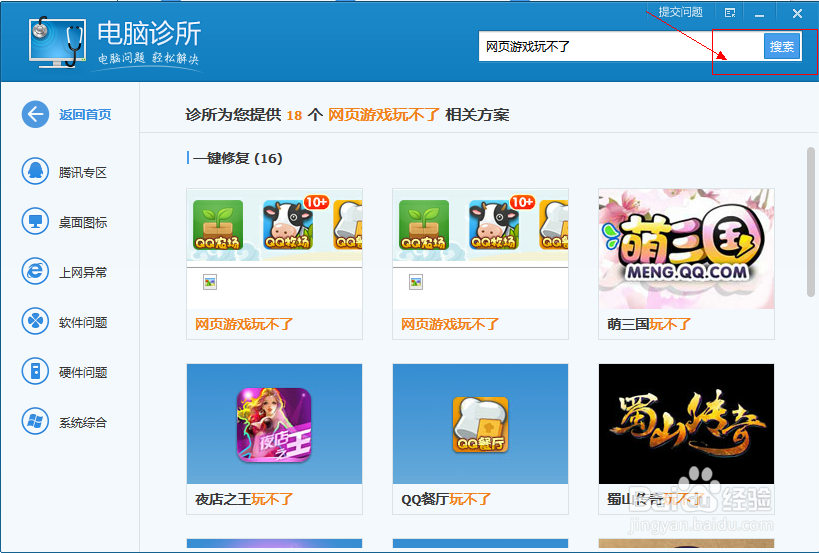The width and height of the screenshot is (819, 553).
Task: Open second 网页游戏玩不了 solution title
Action: coord(450,324)
